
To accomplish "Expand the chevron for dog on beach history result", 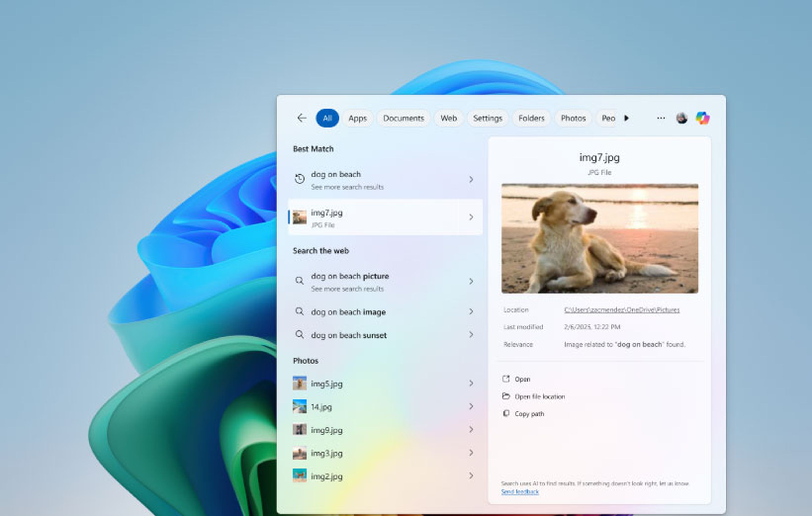I will [471, 179].
